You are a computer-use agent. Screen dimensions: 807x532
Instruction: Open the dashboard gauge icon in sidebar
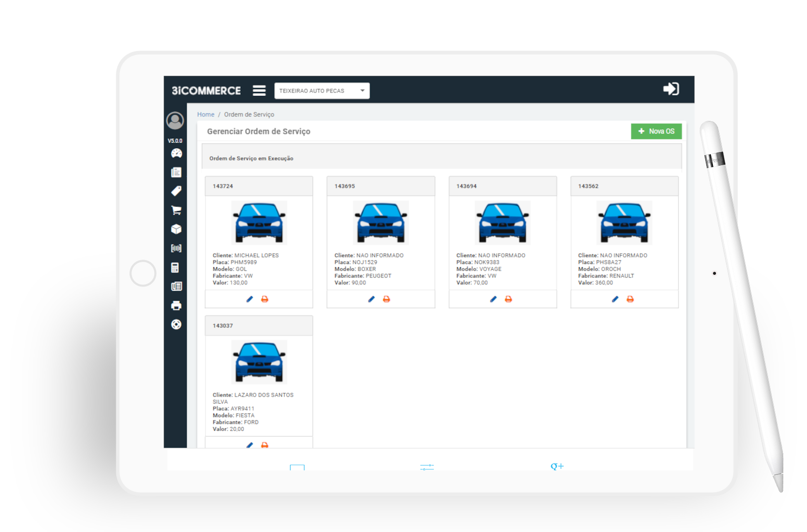pyautogui.click(x=176, y=153)
